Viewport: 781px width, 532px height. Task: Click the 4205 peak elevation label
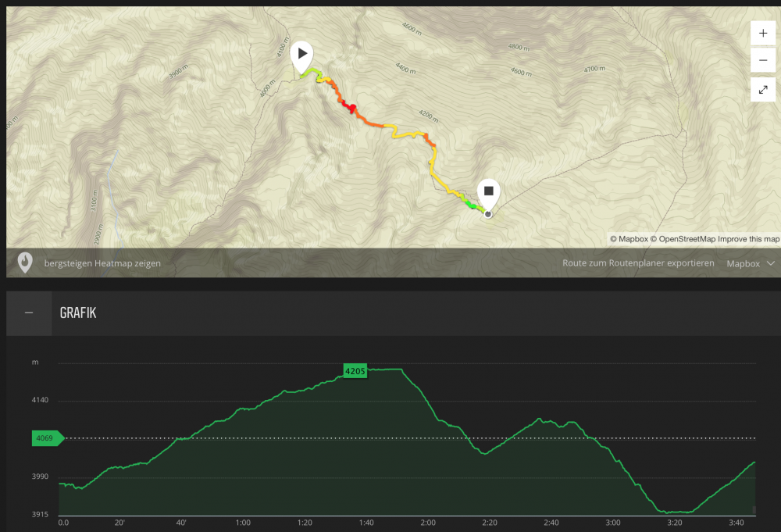pyautogui.click(x=355, y=371)
